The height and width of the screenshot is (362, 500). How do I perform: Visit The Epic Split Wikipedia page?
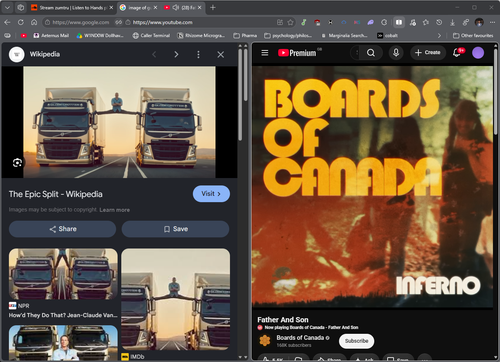tap(211, 194)
